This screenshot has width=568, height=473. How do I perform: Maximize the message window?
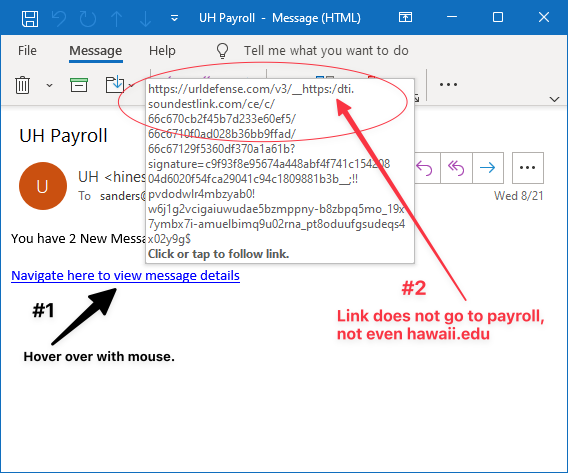tap(498, 17)
